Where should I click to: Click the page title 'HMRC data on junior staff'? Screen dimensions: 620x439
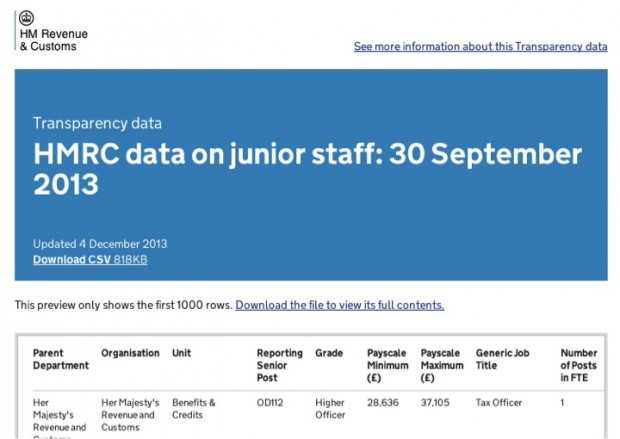tap(307, 169)
